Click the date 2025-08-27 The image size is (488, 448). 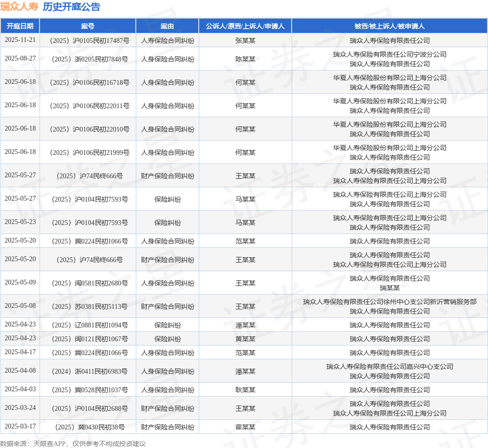pos(20,58)
